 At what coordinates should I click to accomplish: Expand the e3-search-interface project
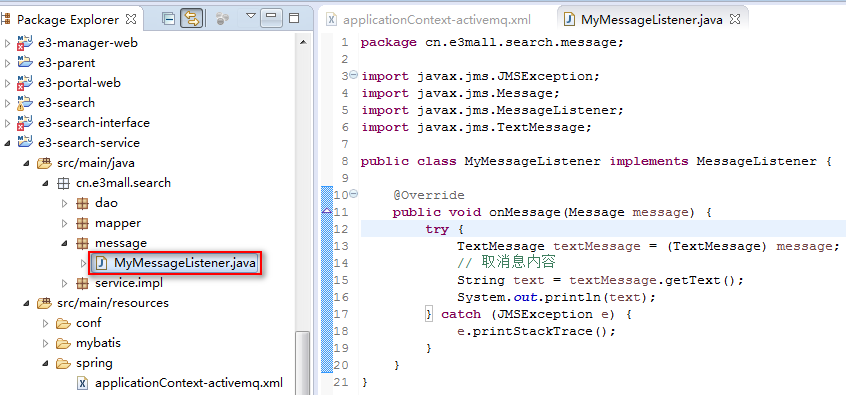[7, 123]
